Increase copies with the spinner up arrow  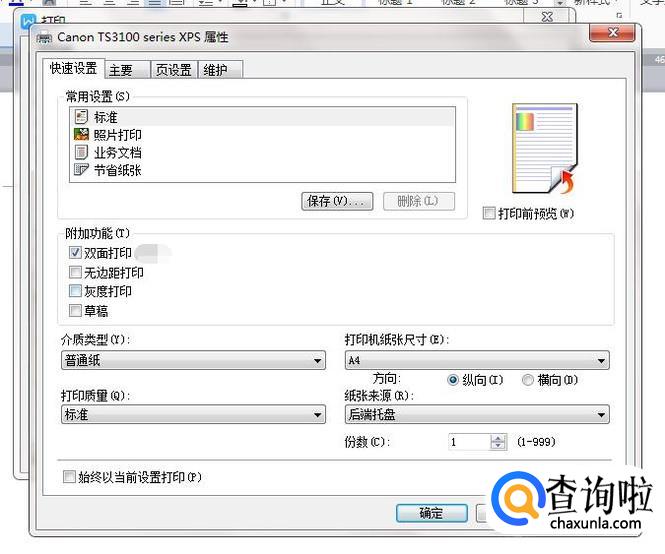coord(498,438)
